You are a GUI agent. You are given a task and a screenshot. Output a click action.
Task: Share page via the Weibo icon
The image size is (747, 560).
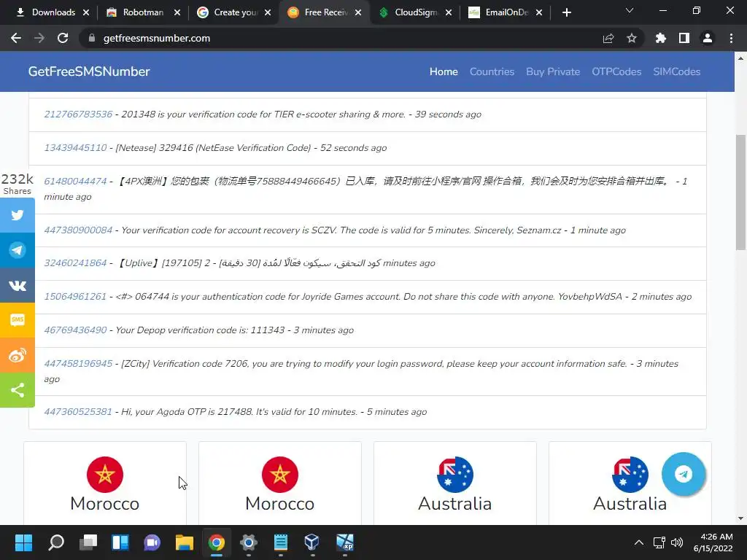coord(18,355)
